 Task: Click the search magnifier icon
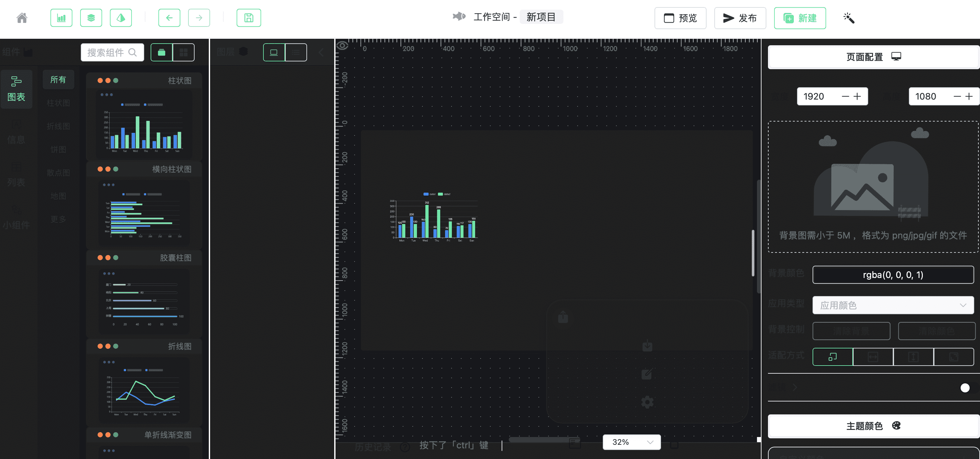tap(133, 52)
